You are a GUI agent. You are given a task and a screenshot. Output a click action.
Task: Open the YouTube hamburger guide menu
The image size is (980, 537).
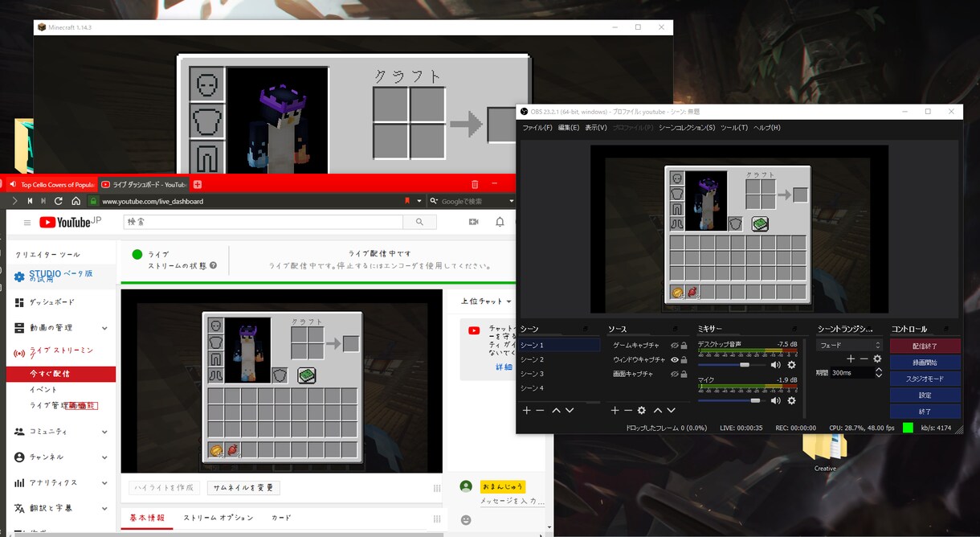tap(27, 223)
